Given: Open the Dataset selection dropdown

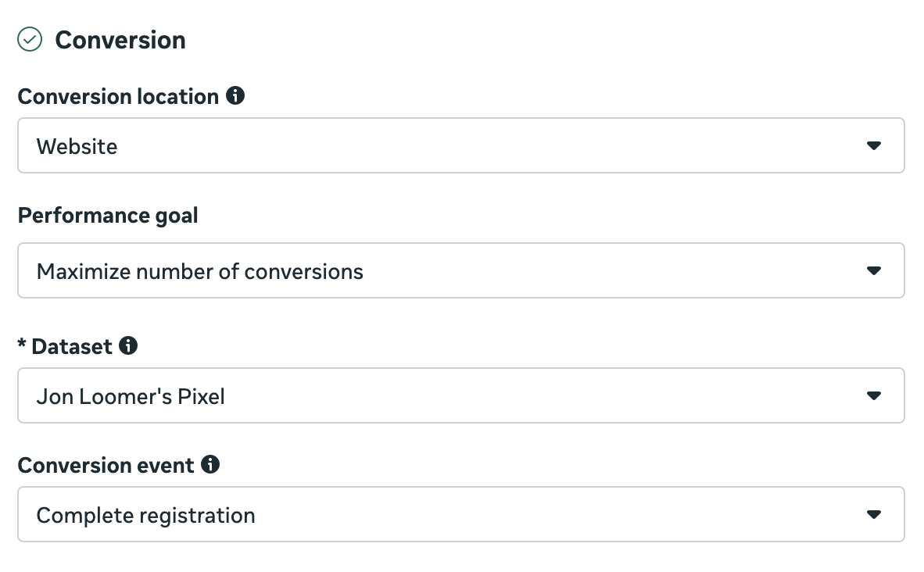Looking at the screenshot, I should (460, 395).
